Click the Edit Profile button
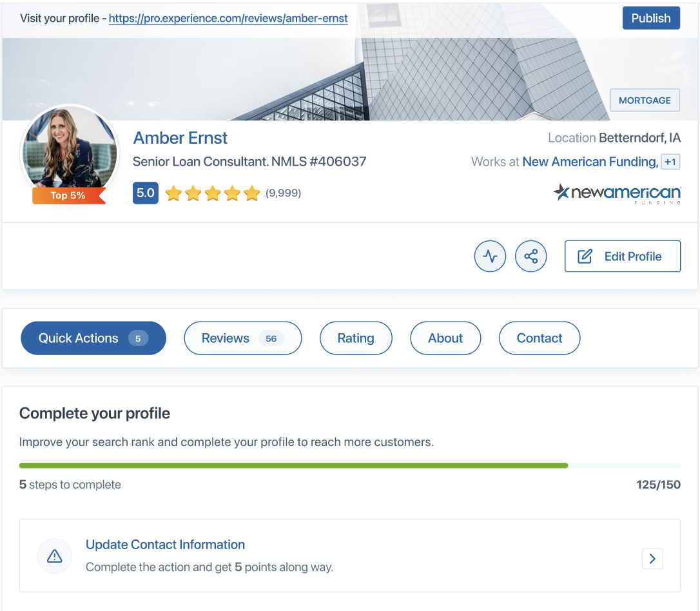Viewport: 700px width, 611px height. click(622, 256)
